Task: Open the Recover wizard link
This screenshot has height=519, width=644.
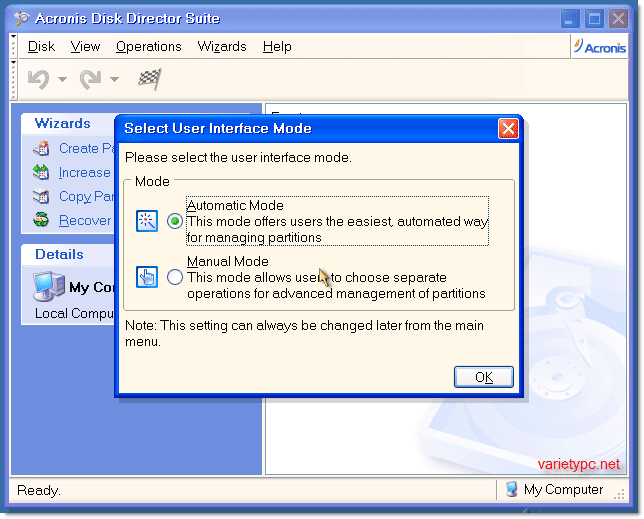Action: coord(85,220)
